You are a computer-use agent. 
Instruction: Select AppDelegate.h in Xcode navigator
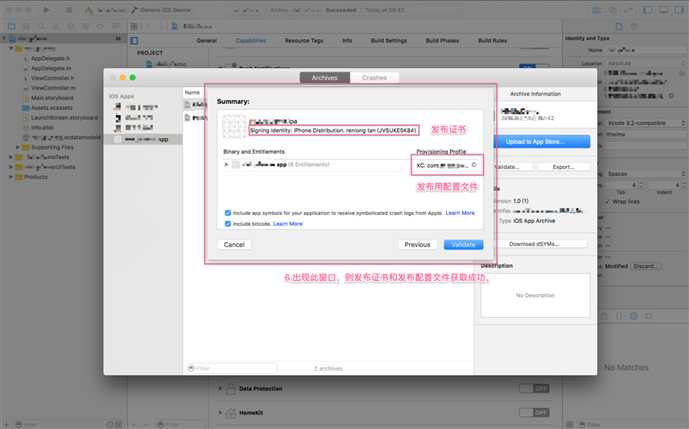(x=50, y=58)
